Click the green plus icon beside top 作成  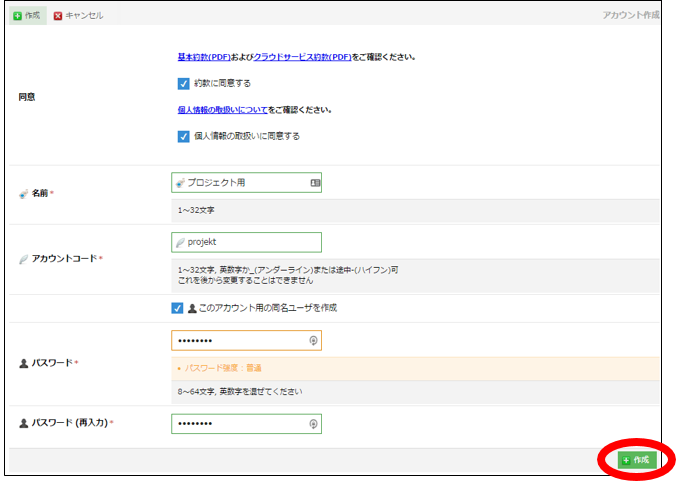(17, 16)
